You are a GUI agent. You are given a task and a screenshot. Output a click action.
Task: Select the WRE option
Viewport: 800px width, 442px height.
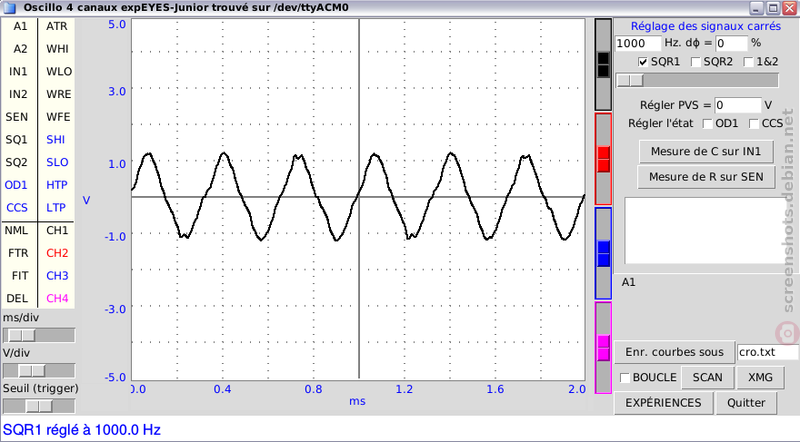click(59, 94)
